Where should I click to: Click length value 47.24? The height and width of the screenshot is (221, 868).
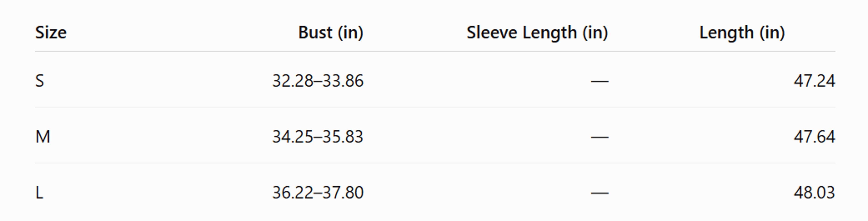(x=814, y=81)
